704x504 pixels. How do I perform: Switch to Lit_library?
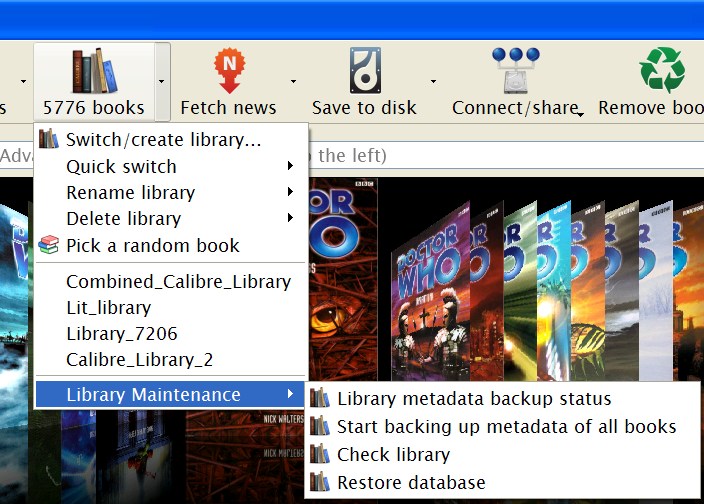171,307
